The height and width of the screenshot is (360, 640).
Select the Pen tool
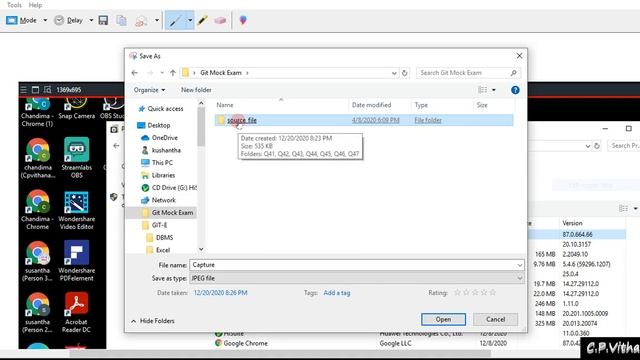(x=176, y=20)
